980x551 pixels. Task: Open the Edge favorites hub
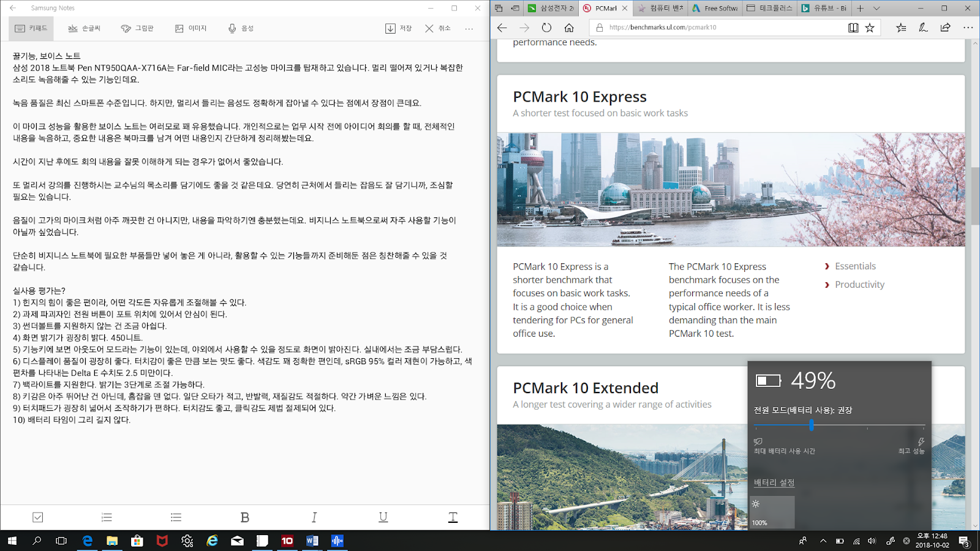[901, 28]
